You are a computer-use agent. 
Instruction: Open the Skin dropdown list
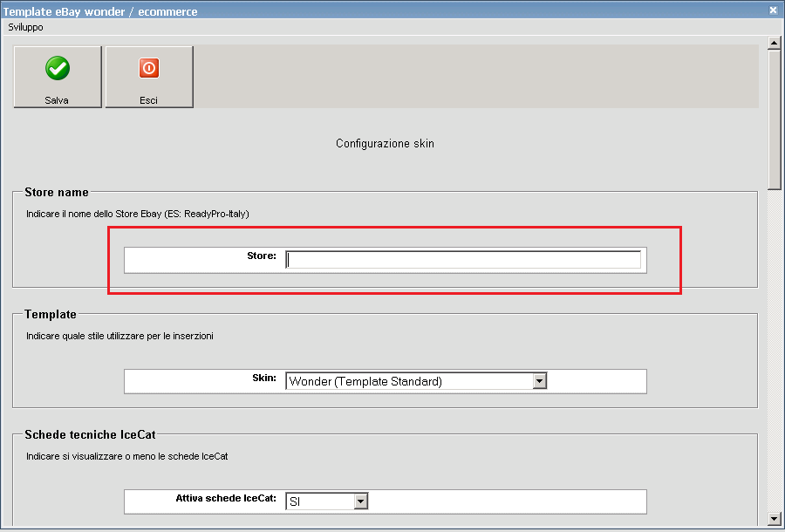coord(539,381)
